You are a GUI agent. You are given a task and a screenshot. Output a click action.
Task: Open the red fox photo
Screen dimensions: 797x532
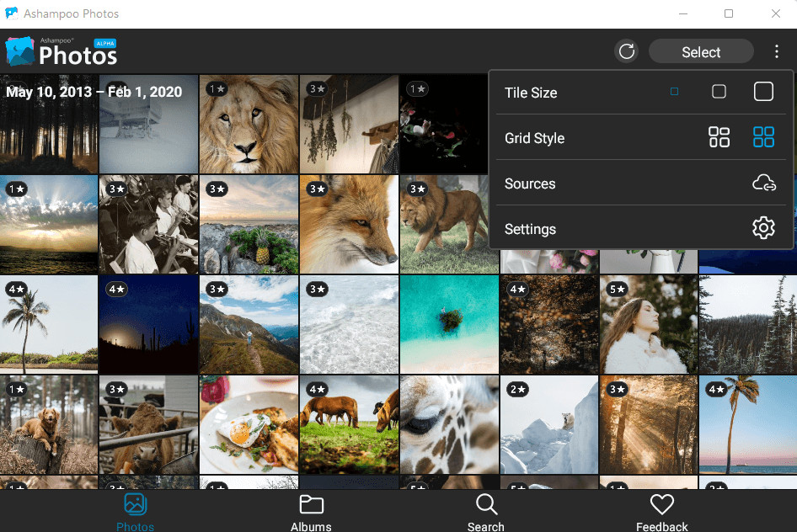pyautogui.click(x=349, y=225)
